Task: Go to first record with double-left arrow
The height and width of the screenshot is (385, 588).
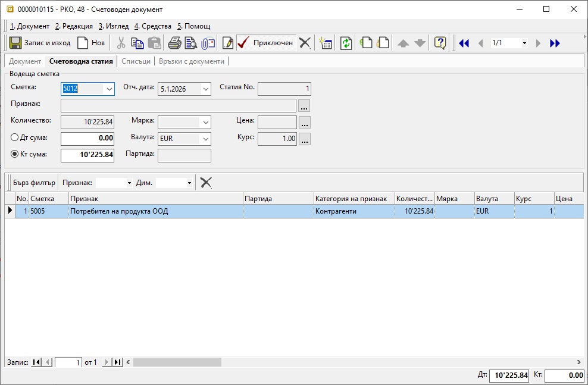Action: (464, 43)
